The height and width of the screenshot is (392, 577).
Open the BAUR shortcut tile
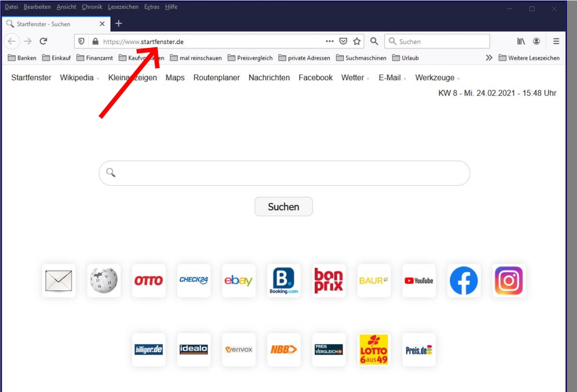[x=374, y=280]
